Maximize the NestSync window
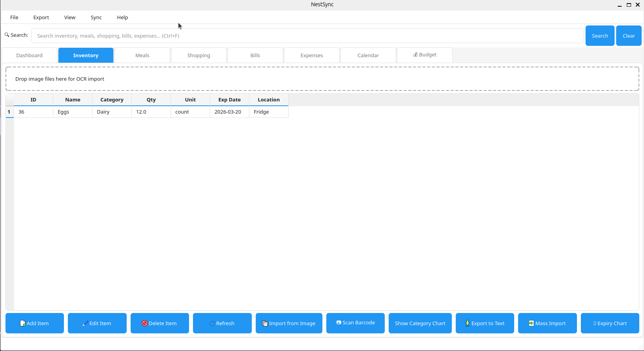The image size is (644, 351). pyautogui.click(x=629, y=5)
